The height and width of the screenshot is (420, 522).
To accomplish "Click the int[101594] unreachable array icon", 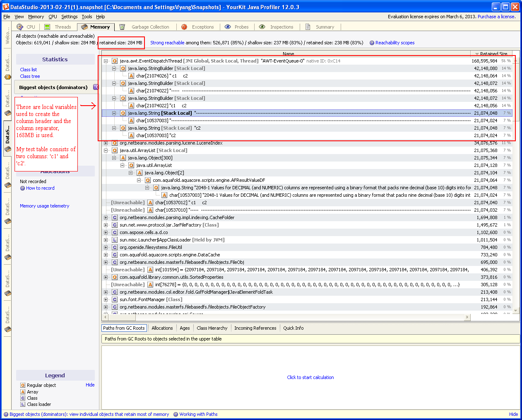I will pos(150,270).
